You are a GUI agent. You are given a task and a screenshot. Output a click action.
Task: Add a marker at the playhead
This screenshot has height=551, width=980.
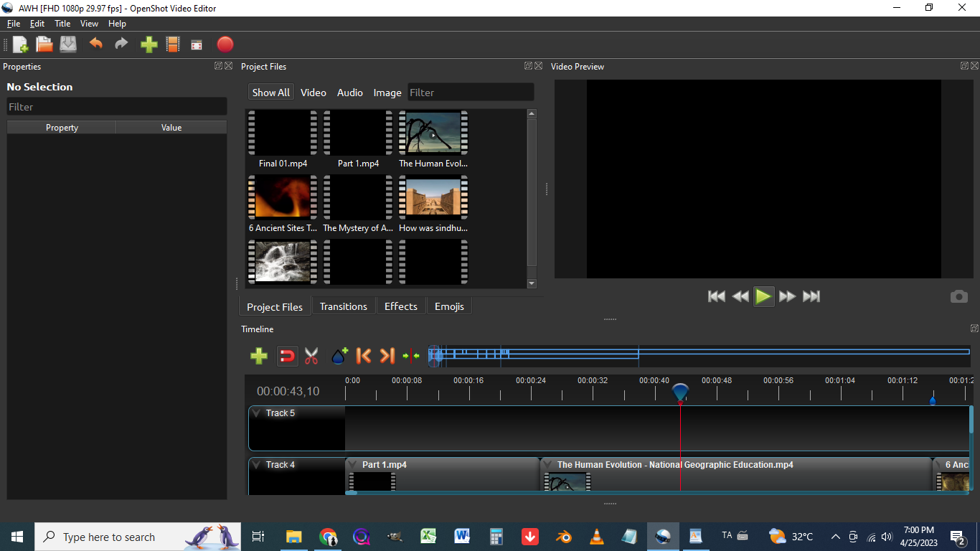tap(339, 354)
